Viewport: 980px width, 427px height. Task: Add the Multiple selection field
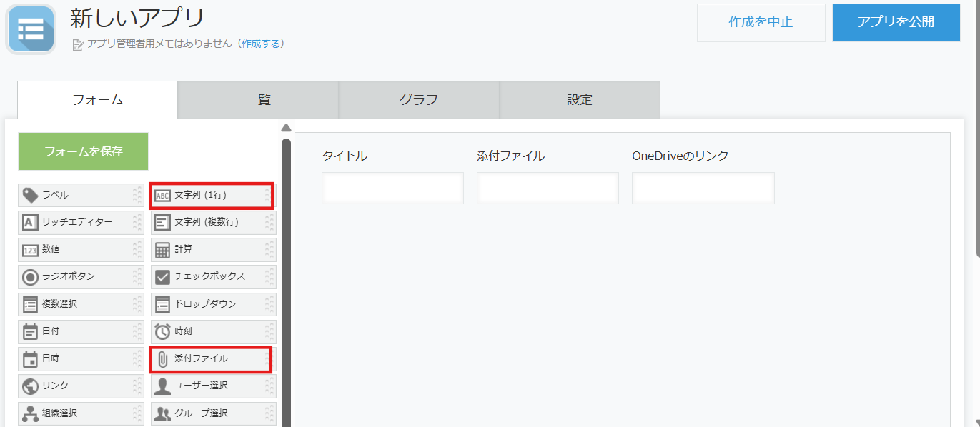click(x=81, y=304)
